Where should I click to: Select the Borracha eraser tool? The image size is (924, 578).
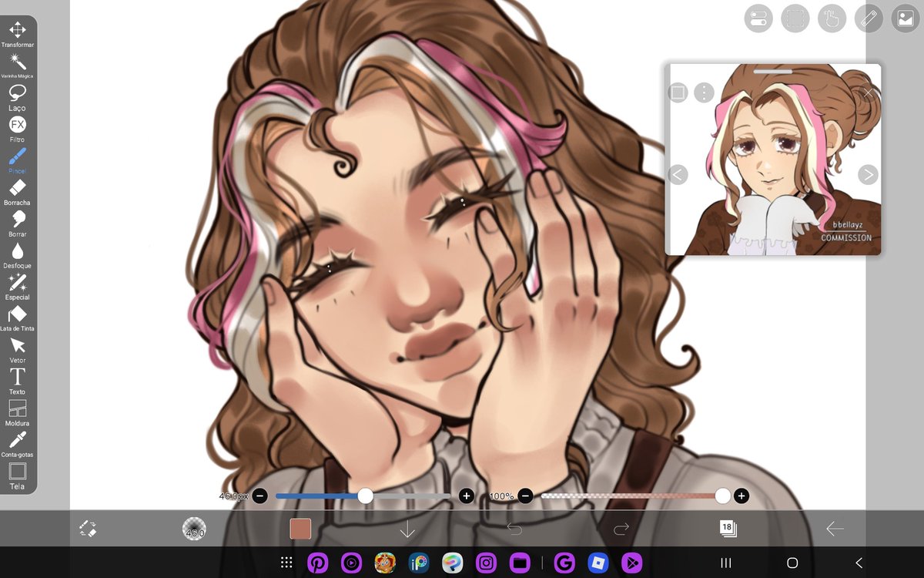point(17,192)
